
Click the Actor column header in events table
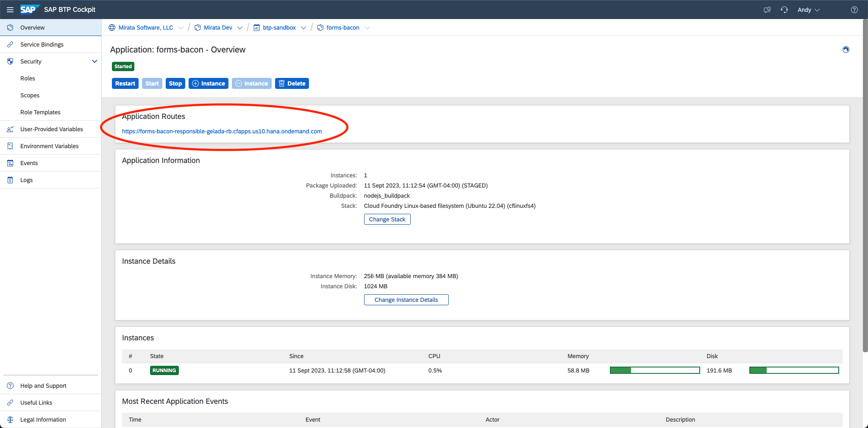[x=492, y=420]
